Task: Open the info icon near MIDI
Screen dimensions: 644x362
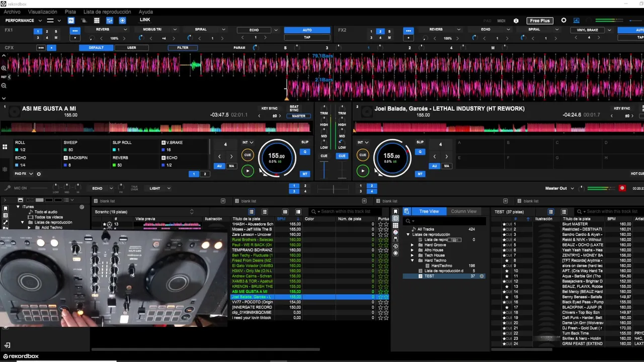Action: coord(516,21)
